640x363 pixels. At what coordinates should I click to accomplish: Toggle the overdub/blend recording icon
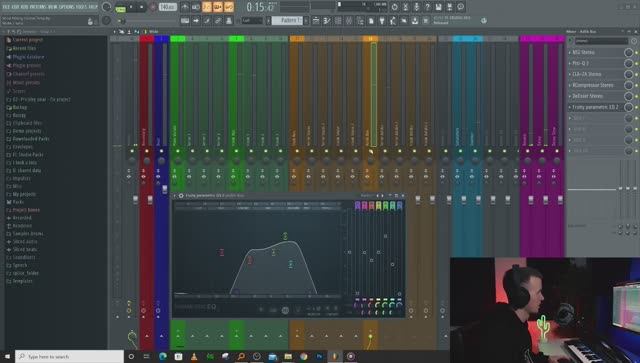[218, 7]
